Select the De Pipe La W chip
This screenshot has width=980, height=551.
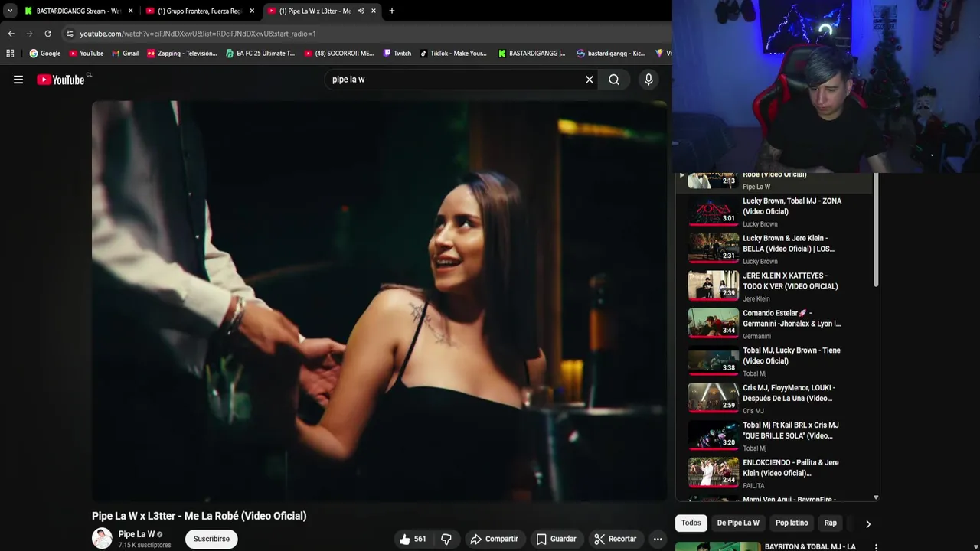(738, 523)
